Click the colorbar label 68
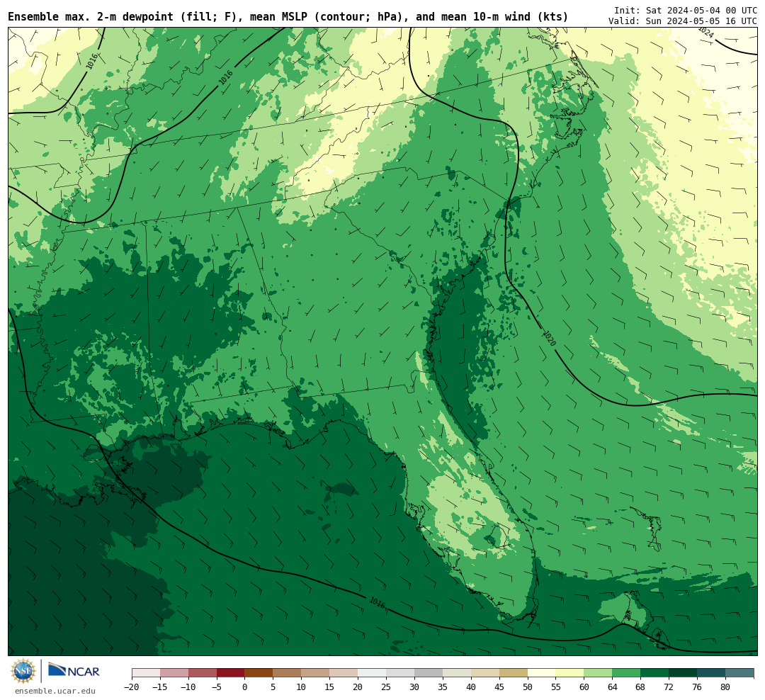 641,687
